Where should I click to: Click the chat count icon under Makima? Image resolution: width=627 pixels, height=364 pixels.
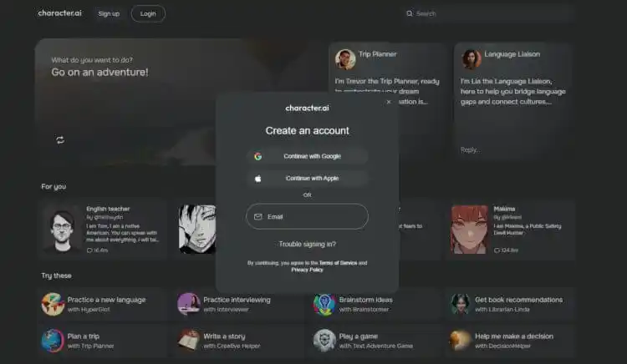[497, 250]
